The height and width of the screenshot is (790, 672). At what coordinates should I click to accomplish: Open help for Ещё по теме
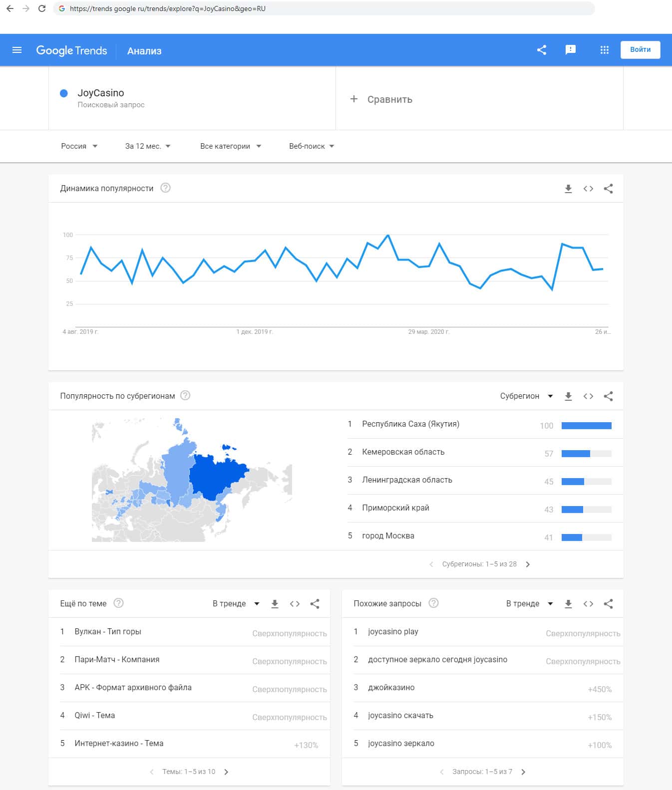tap(118, 603)
